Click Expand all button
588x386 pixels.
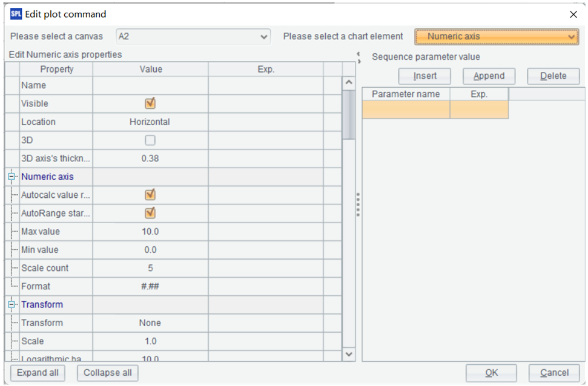[x=38, y=373]
